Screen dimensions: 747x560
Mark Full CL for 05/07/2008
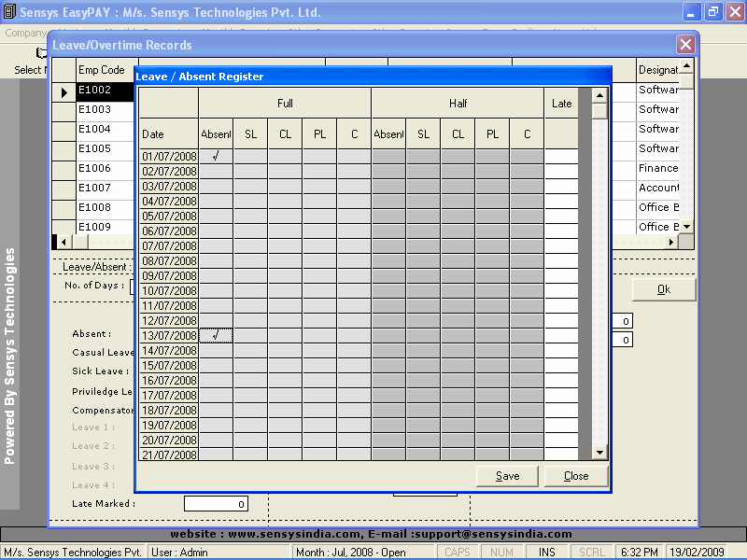(x=285, y=216)
